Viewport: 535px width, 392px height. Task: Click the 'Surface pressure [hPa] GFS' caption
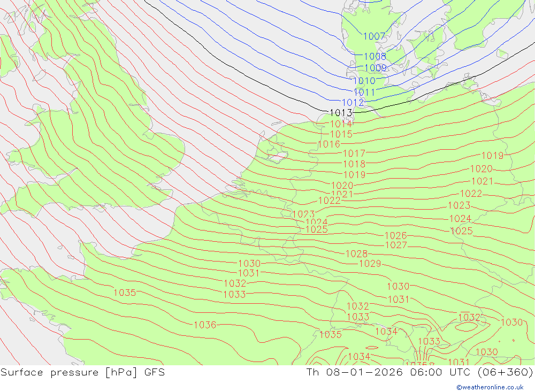click(x=82, y=372)
